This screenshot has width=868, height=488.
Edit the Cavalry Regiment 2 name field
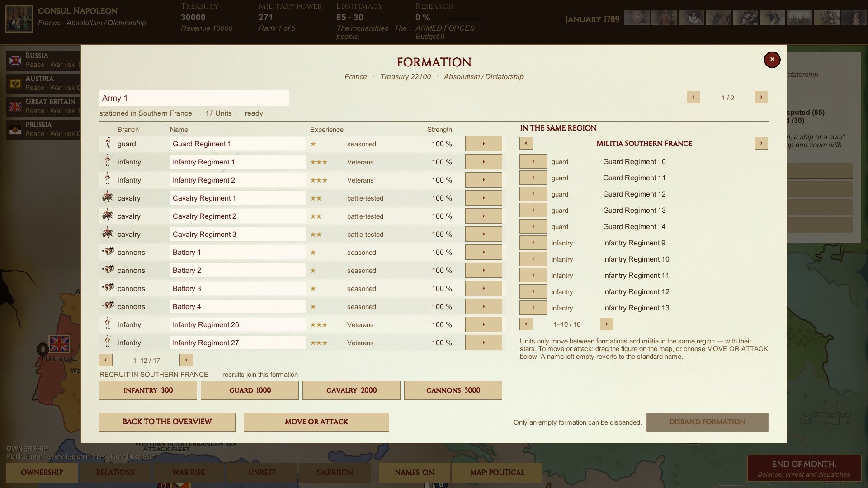pyautogui.click(x=238, y=216)
